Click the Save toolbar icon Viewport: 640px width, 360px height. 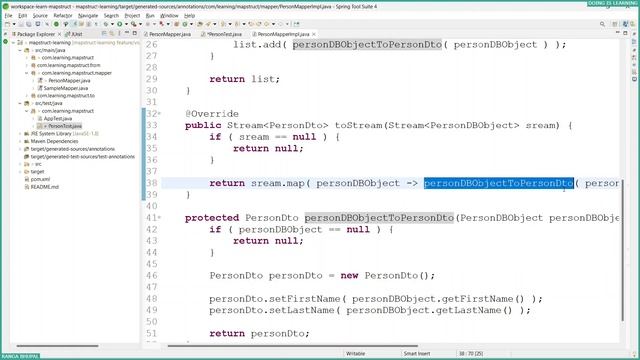coord(20,24)
